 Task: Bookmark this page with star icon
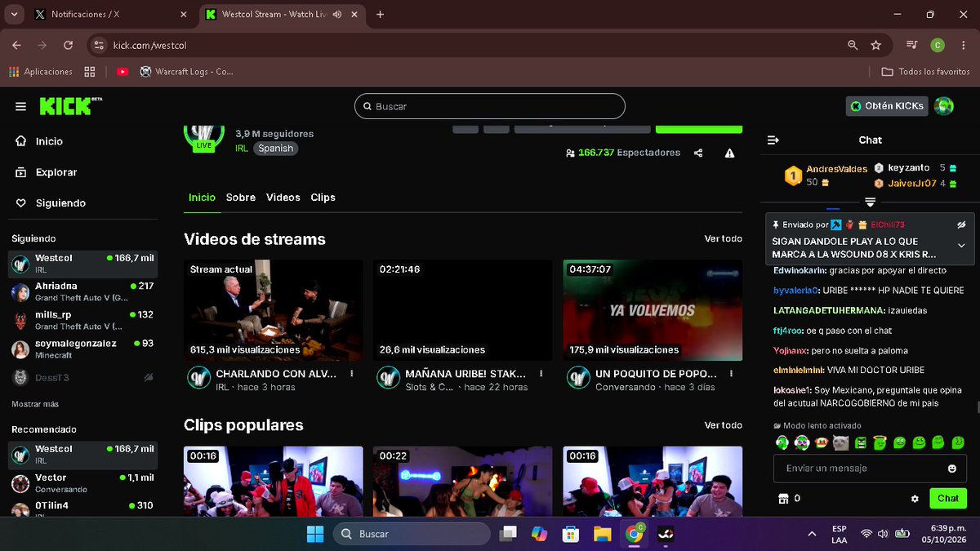click(875, 46)
